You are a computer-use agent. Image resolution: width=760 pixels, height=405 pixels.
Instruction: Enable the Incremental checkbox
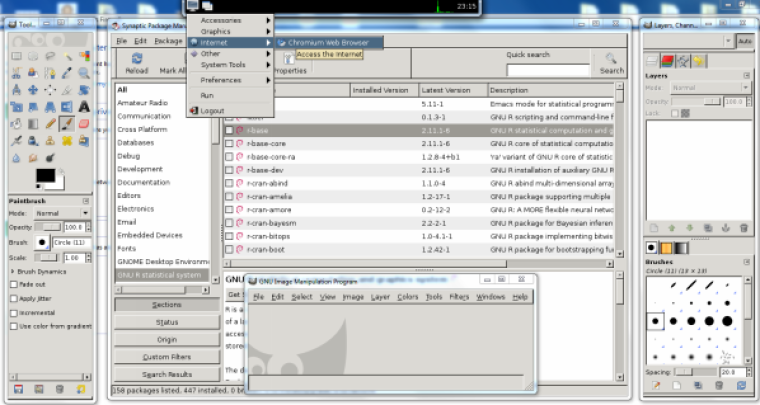[x=14, y=313]
